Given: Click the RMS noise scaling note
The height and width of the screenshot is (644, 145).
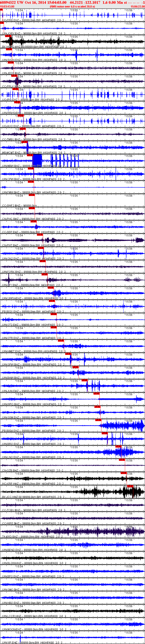Looking at the screenshot, I should tap(72, 6).
